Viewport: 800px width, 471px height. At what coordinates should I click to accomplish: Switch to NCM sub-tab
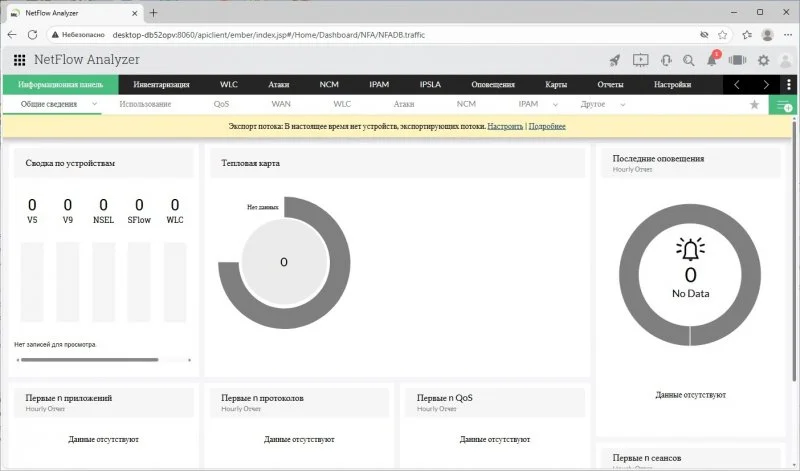(466, 104)
